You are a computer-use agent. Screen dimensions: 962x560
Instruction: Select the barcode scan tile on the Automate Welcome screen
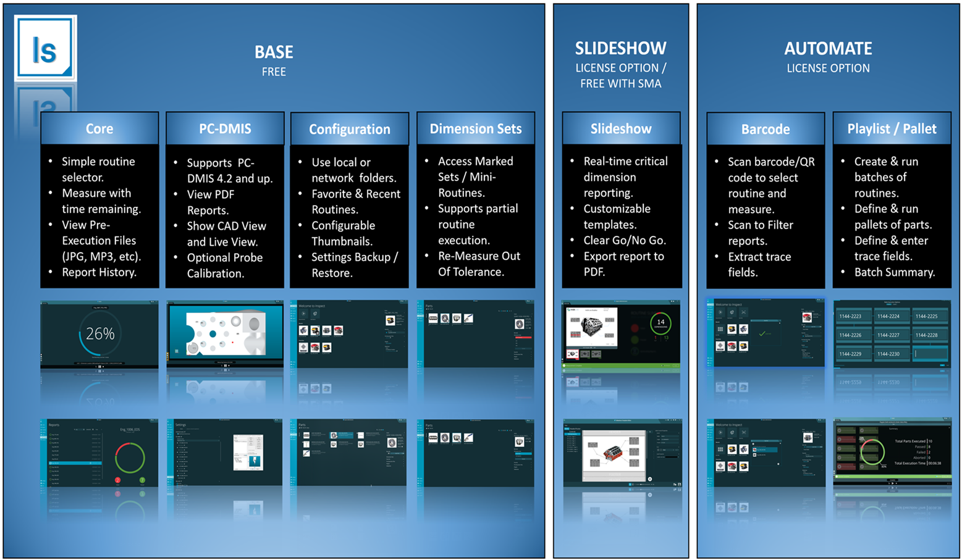coord(743,312)
